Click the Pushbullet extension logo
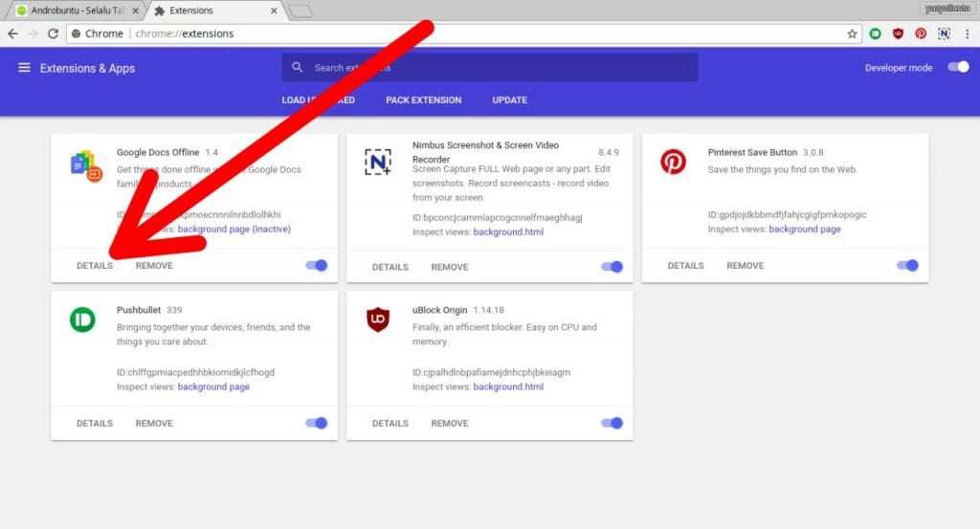980x529 pixels. [82, 320]
